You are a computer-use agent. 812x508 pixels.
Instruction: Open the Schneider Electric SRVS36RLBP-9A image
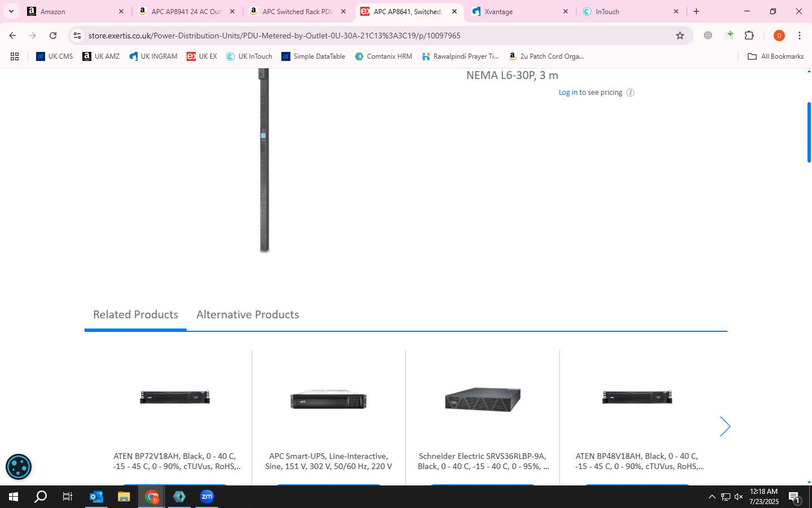coord(483,399)
